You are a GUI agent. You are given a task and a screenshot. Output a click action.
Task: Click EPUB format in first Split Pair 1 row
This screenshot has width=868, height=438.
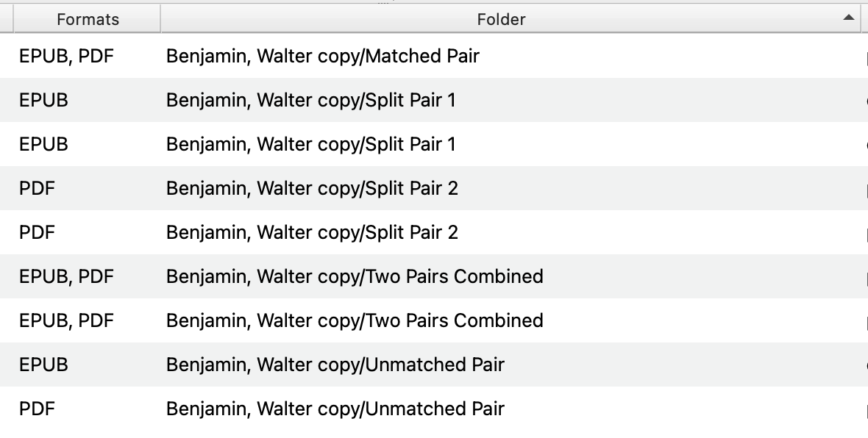click(x=43, y=100)
